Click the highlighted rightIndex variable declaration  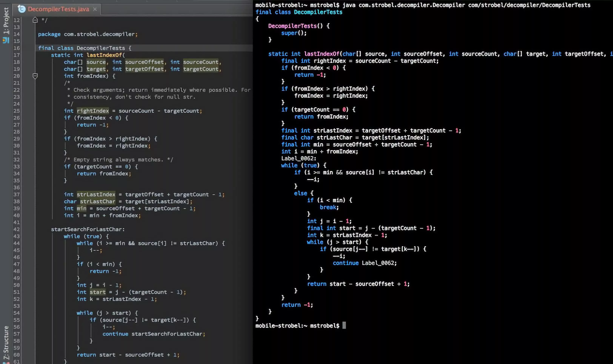point(93,111)
